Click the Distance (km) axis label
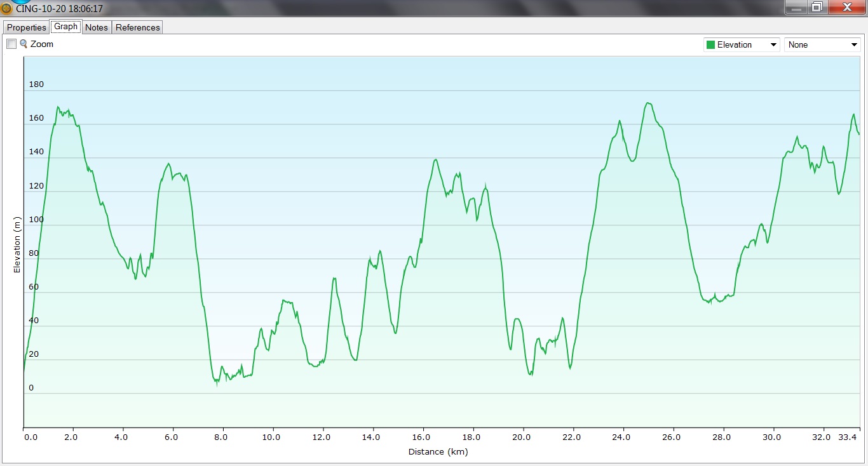868x466 pixels. click(x=438, y=452)
